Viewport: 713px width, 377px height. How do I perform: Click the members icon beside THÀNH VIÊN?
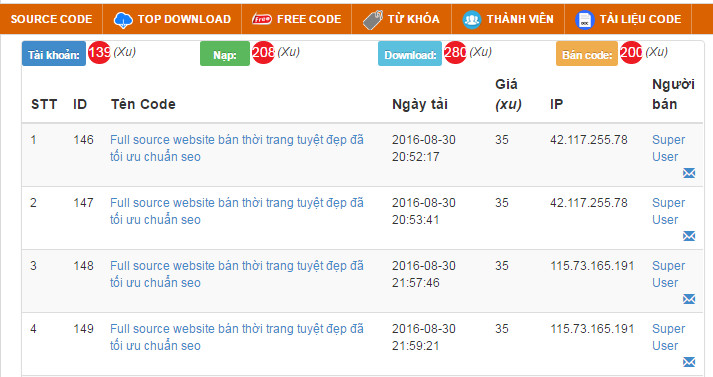(472, 20)
